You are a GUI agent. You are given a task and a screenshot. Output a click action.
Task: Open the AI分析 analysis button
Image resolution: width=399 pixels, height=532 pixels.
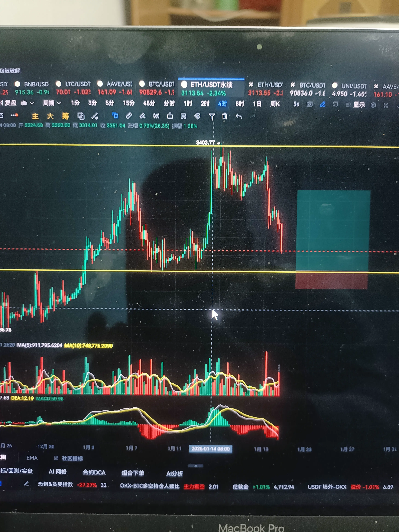coord(174,473)
